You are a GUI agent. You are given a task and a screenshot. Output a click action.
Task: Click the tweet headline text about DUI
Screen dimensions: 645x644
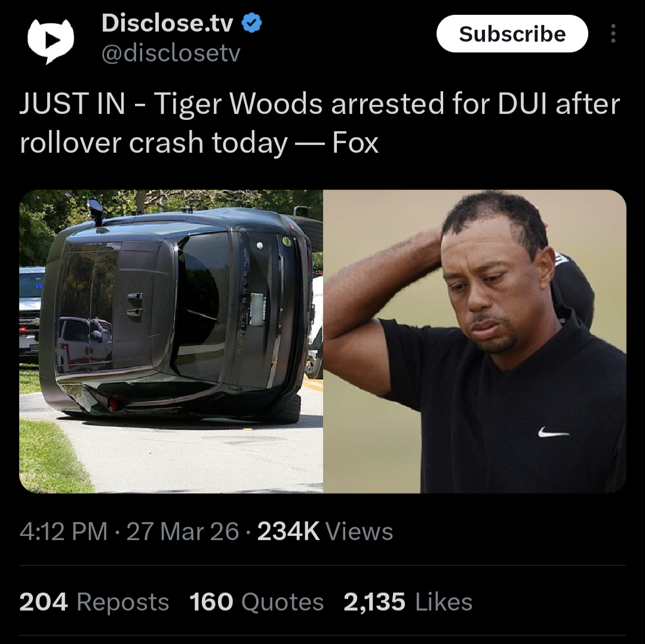click(320, 124)
